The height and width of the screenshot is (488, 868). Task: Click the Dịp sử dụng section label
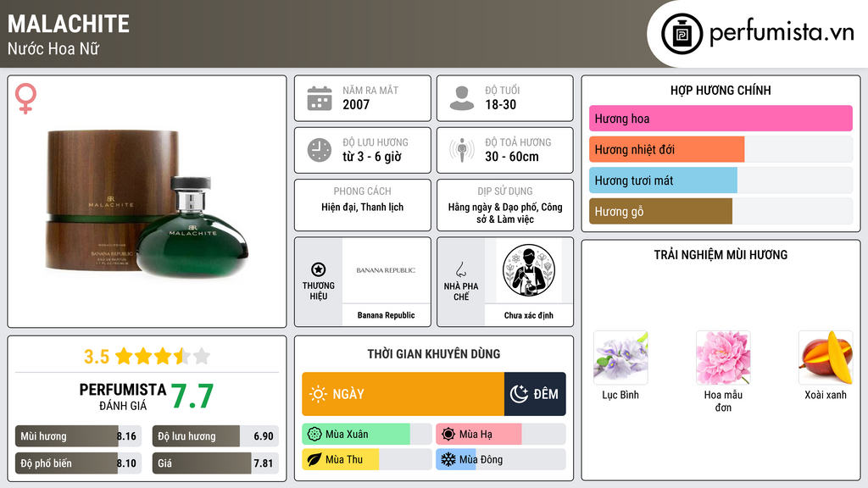(x=505, y=191)
